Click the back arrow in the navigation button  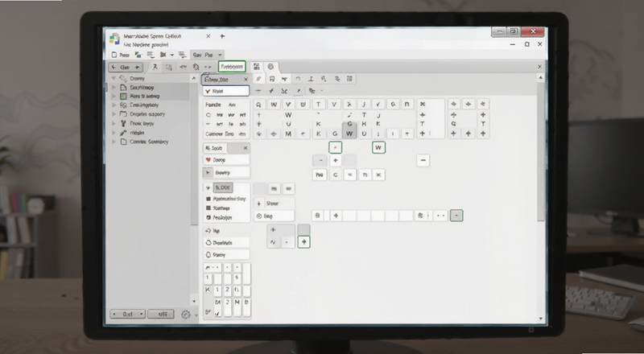coord(114,68)
